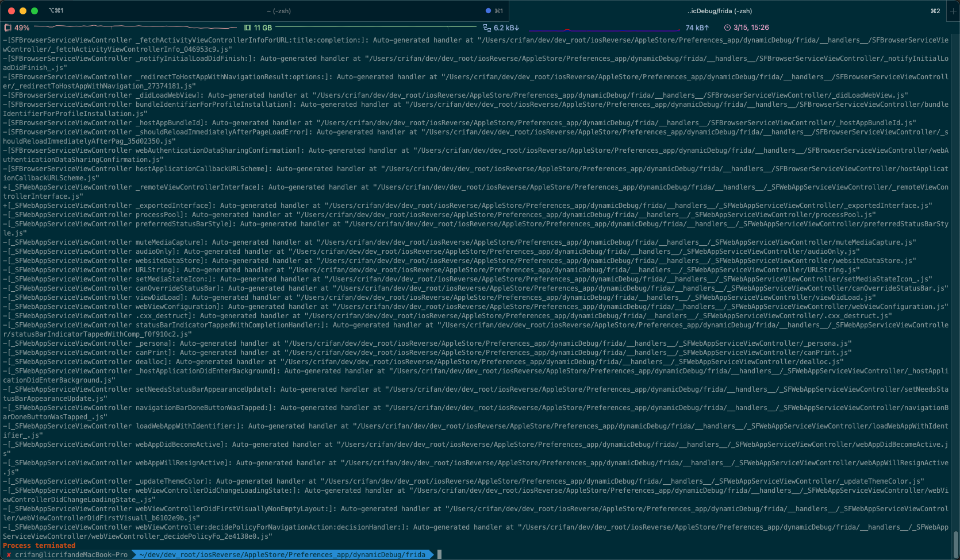Click the "_remoteViewControllerInterface" handler output line
This screenshot has width=960, height=560.
475,192
